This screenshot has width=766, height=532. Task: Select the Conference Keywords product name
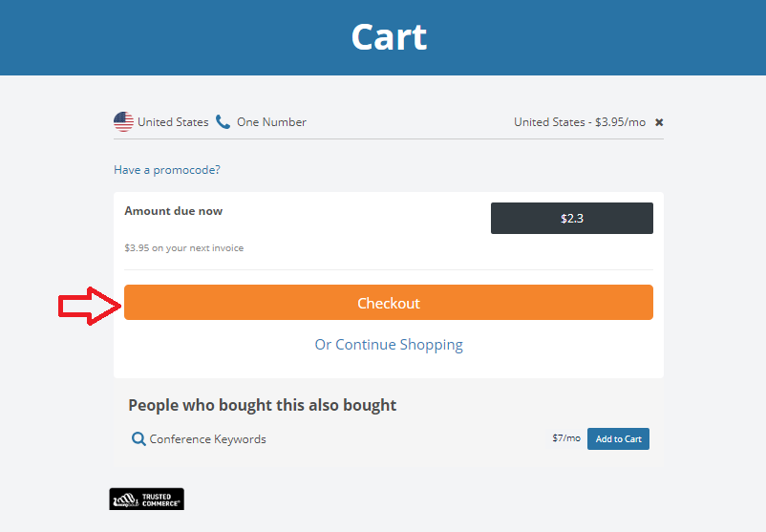tap(208, 439)
